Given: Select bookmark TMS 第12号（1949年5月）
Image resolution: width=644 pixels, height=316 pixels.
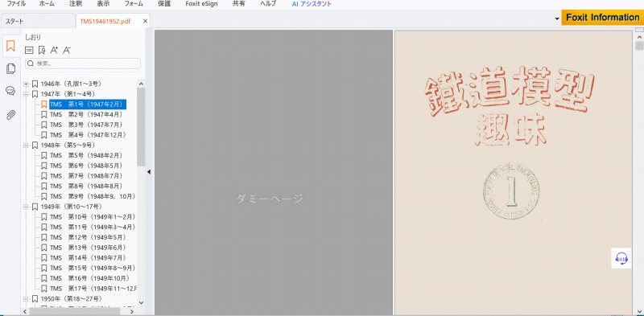Looking at the screenshot, I should (88, 238).
